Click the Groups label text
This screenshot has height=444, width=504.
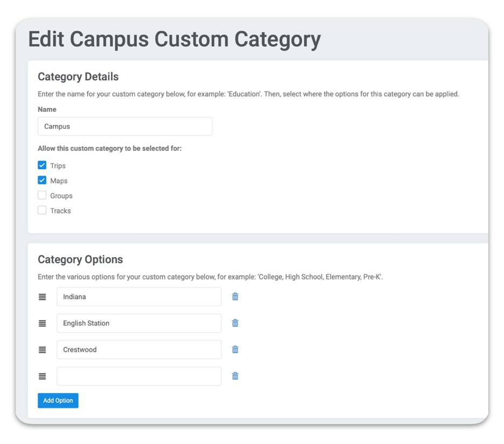tap(61, 196)
